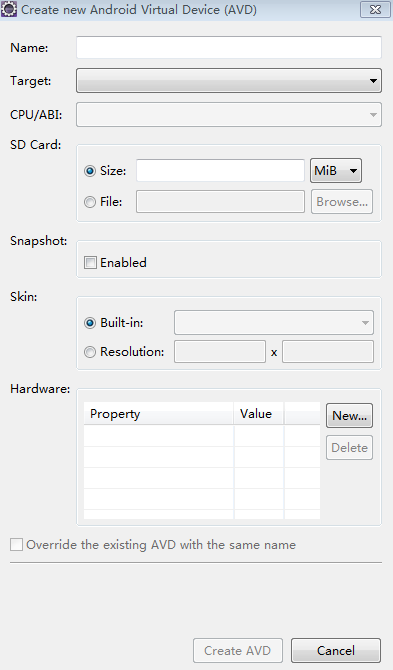Enable the Snapshot checkbox

click(x=90, y=262)
